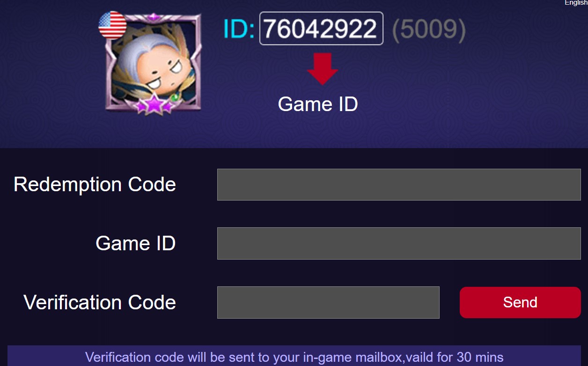Focus the Verification Code input field

328,302
